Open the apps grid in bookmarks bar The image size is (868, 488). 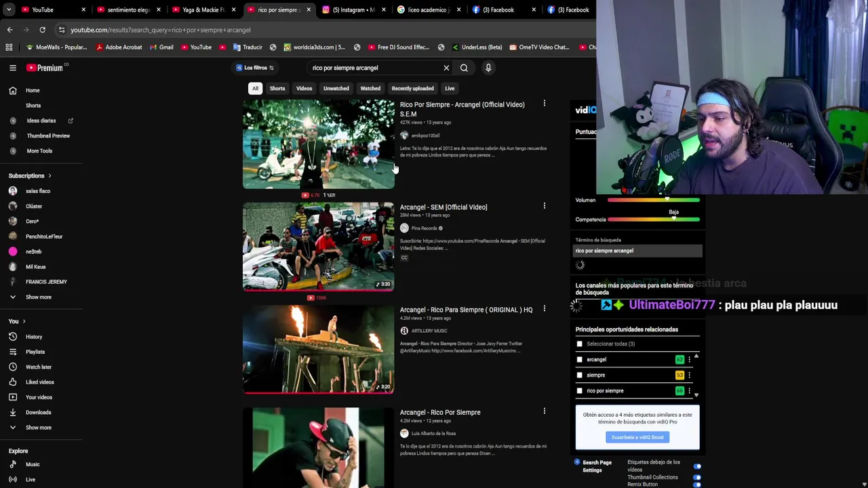point(9,47)
